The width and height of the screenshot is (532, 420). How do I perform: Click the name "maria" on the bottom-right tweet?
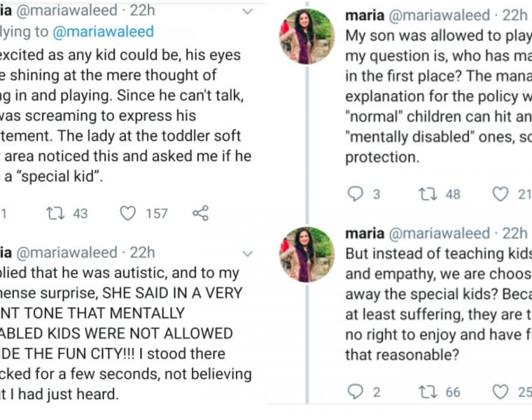tap(363, 233)
